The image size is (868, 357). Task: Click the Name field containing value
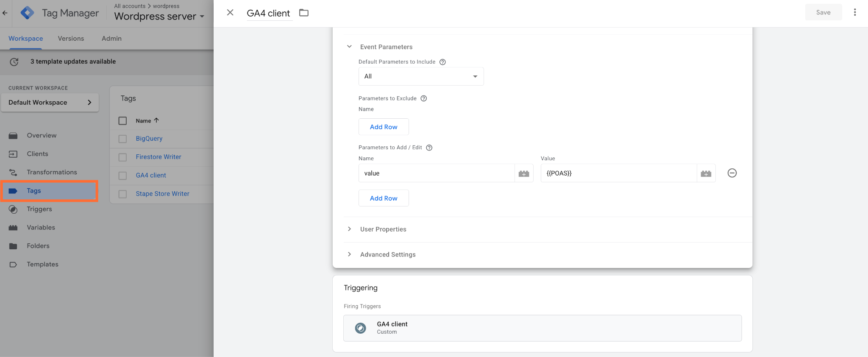[x=437, y=173]
